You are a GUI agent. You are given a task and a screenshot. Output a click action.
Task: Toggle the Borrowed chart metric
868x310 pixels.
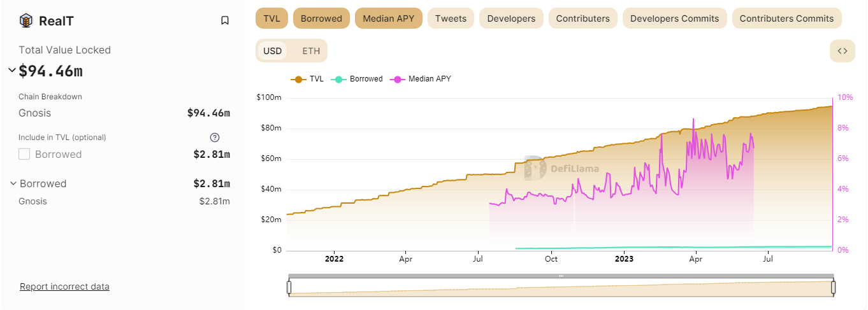321,18
